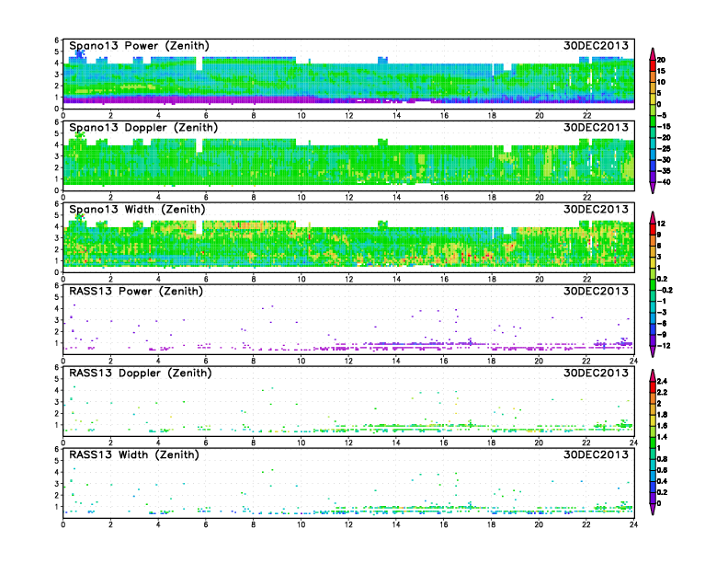
Task: Click the red top arrow of the lowest colorbar
Action: click(652, 375)
